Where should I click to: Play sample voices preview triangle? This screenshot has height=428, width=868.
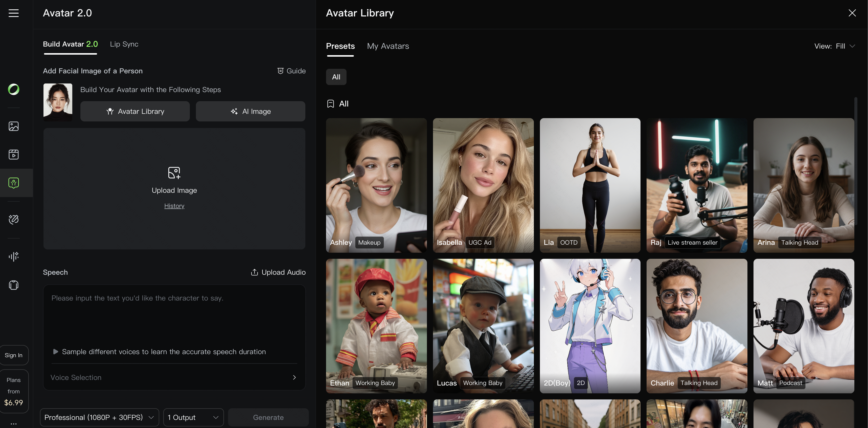[56, 351]
